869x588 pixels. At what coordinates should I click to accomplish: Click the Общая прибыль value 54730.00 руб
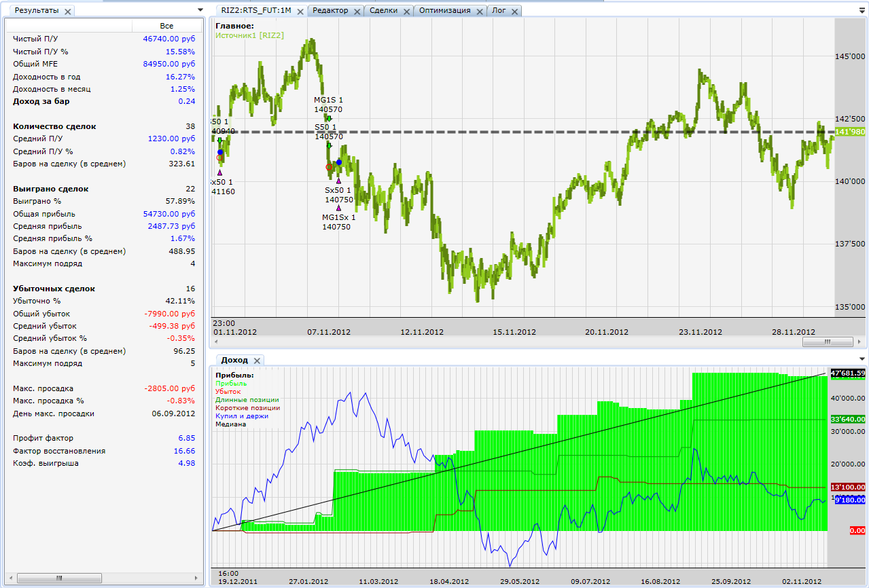coord(169,214)
